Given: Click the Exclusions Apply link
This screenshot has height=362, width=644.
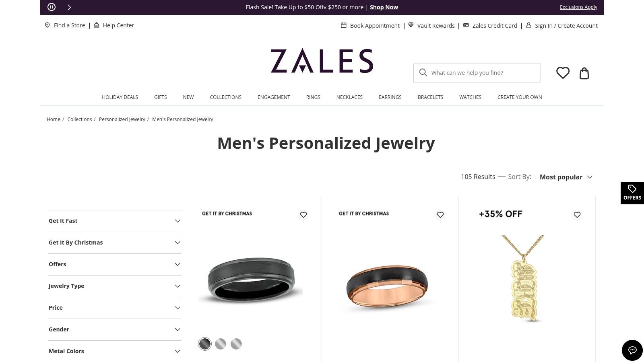Looking at the screenshot, I should [x=578, y=7].
